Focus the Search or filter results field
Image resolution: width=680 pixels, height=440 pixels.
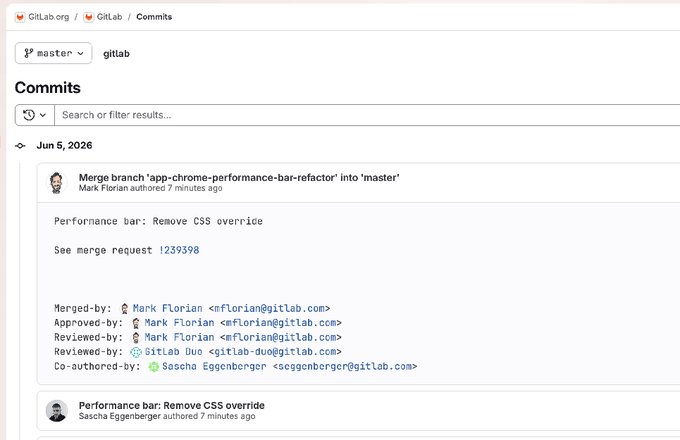pyautogui.click(x=367, y=115)
